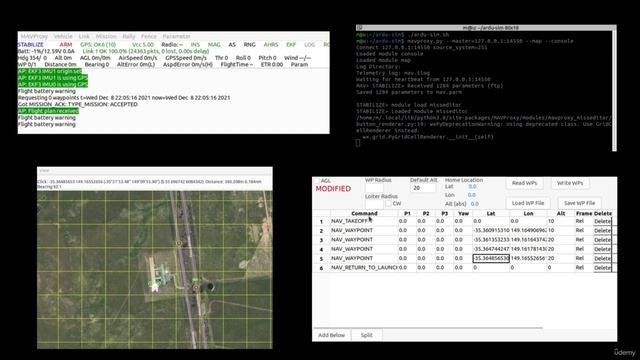Click the Alt cell showing 10 in NAV_TAKEOFF row
Viewport: 640px width, 360px height.
(560, 221)
